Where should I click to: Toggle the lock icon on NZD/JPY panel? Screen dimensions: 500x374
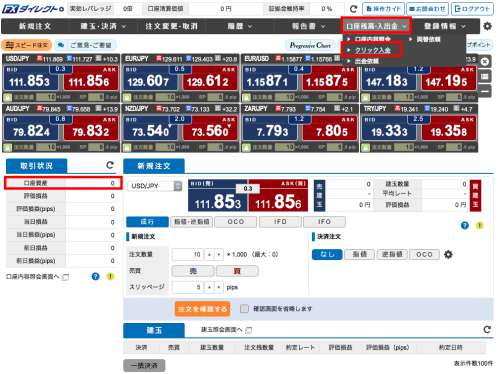pyautogui.click(x=126, y=147)
